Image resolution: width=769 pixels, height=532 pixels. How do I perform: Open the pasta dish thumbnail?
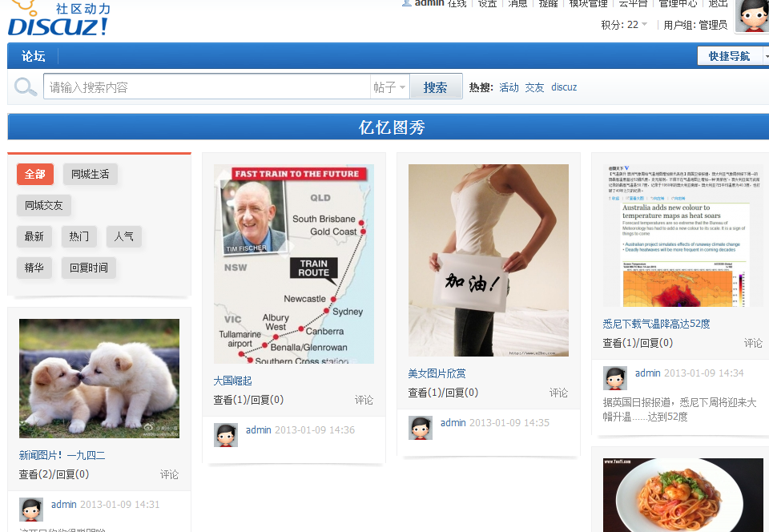click(x=683, y=495)
